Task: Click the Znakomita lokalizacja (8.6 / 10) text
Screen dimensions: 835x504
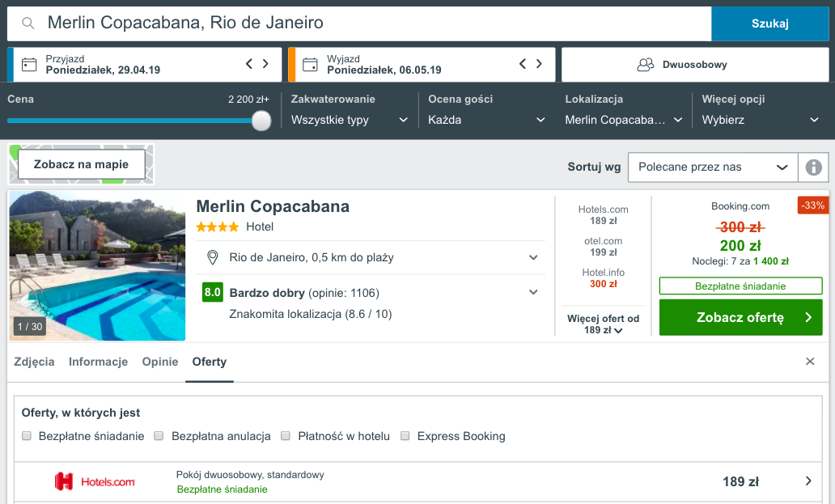Action: pos(311,314)
